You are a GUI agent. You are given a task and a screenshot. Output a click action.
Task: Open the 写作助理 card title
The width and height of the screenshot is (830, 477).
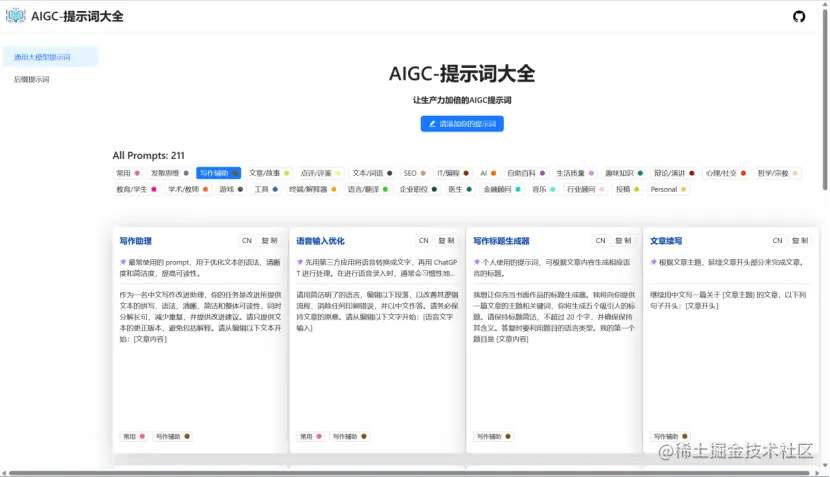[x=136, y=241]
